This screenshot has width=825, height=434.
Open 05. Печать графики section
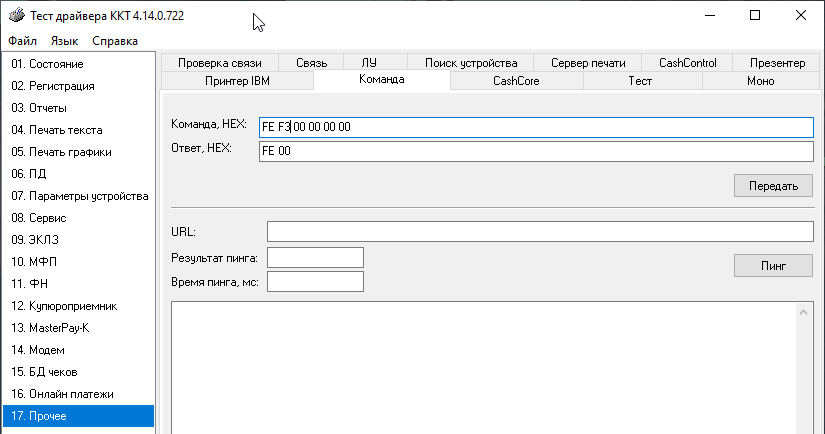[x=78, y=152]
